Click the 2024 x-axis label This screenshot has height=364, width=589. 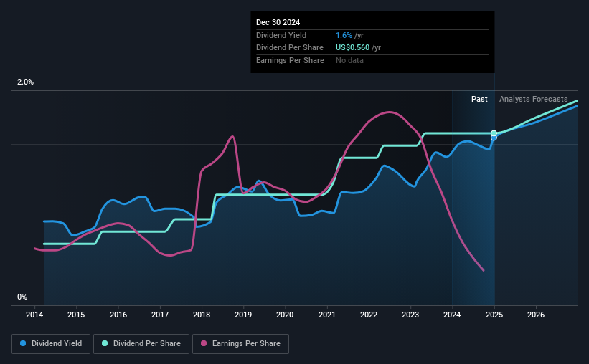click(452, 315)
